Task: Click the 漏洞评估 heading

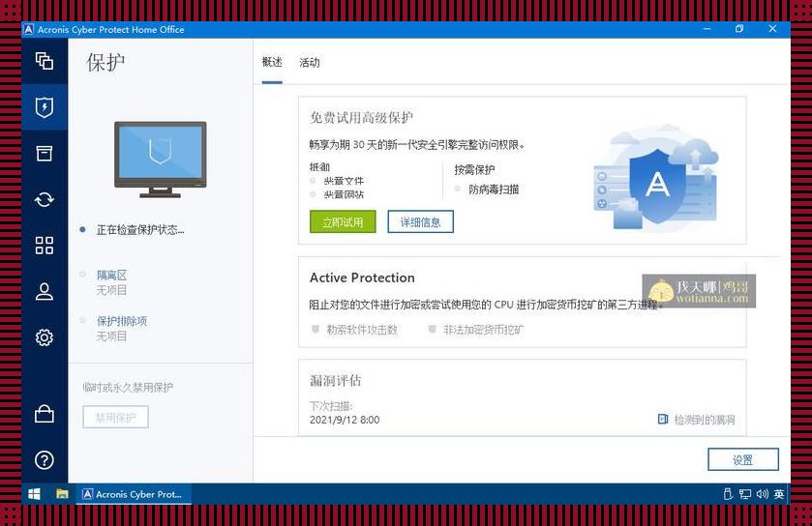Action: (x=336, y=381)
